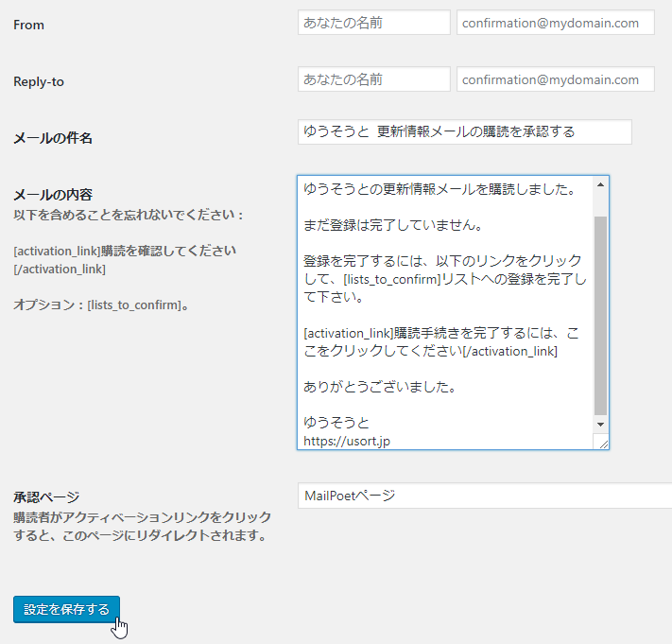
Task: Place cursor on ありがとうございました line
Action: pos(378,387)
